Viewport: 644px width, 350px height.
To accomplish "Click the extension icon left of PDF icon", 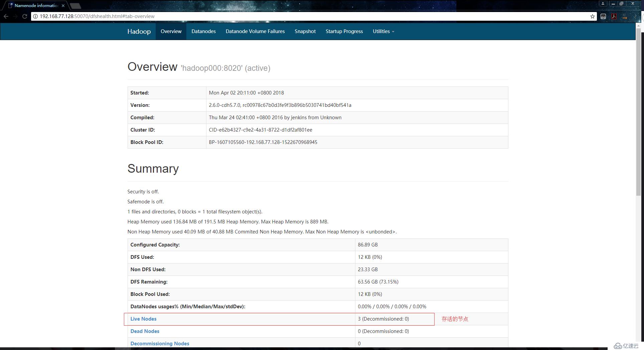I will coord(603,16).
